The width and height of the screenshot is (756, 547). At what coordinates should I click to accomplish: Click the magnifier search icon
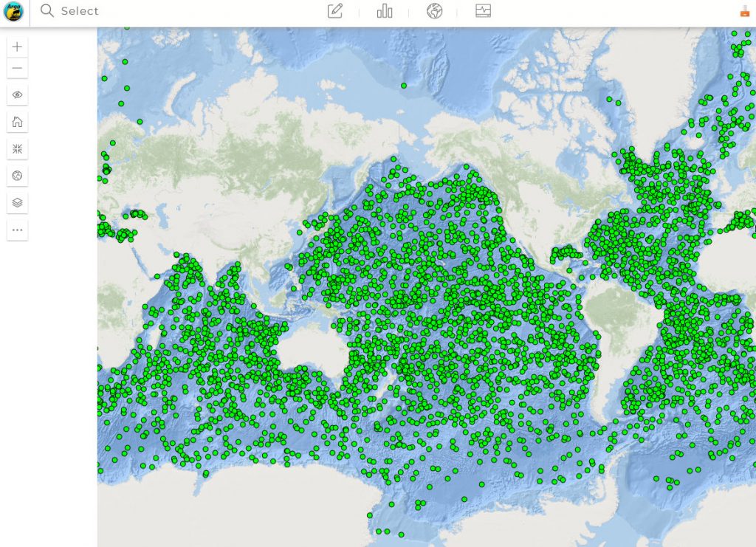(x=47, y=11)
